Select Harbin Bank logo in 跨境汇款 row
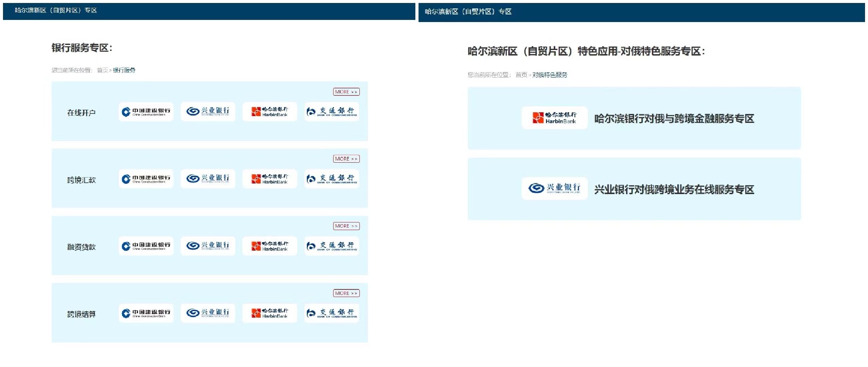Viewport: 868px width, 367px height. click(270, 179)
